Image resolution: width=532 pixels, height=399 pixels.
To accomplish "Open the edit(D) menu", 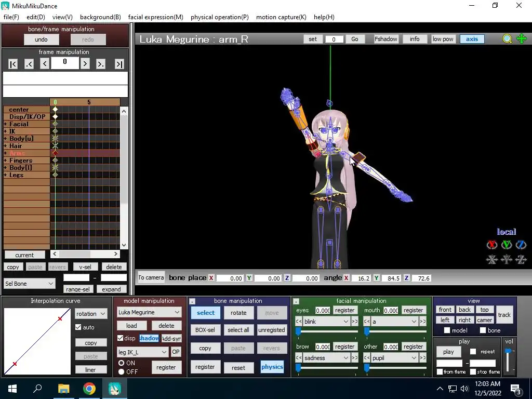I will (x=36, y=17).
